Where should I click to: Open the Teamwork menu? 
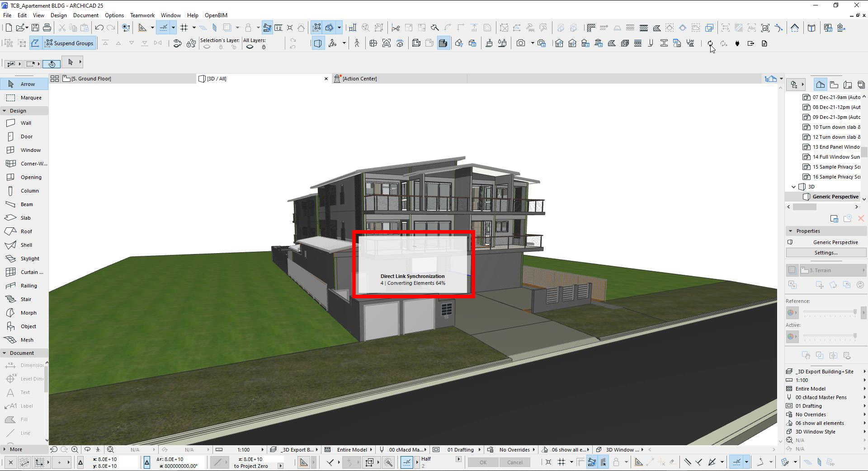coord(142,15)
